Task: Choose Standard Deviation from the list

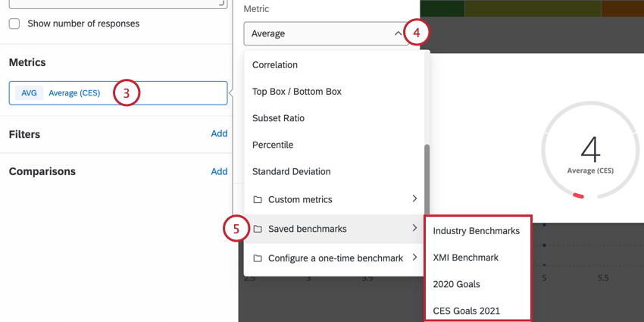Action: click(292, 171)
